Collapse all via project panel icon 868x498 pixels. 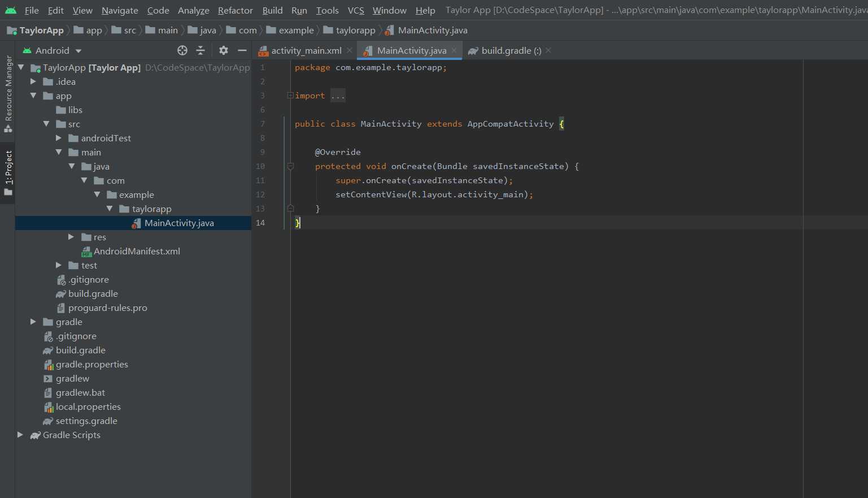(x=200, y=50)
